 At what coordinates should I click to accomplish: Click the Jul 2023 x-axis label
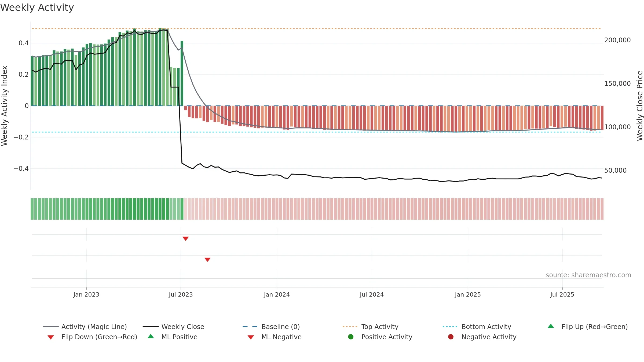point(181,295)
